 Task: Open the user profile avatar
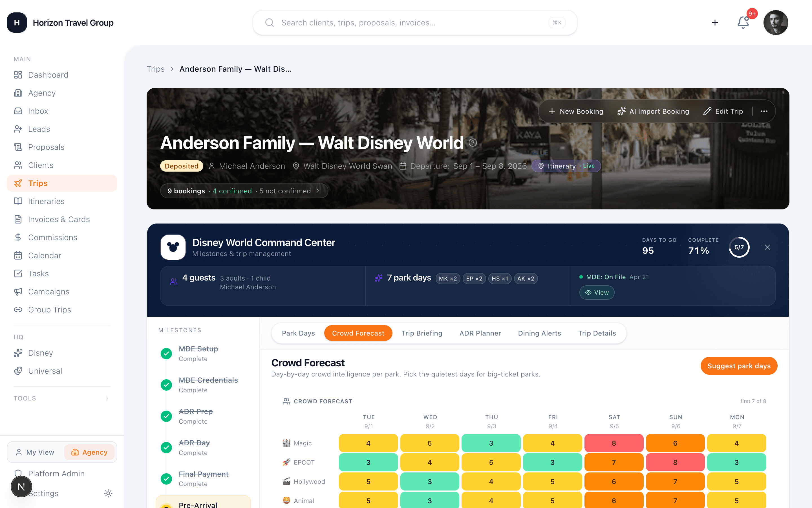[775, 23]
